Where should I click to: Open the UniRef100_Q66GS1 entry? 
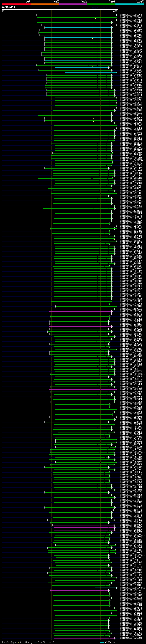[131, 314]
